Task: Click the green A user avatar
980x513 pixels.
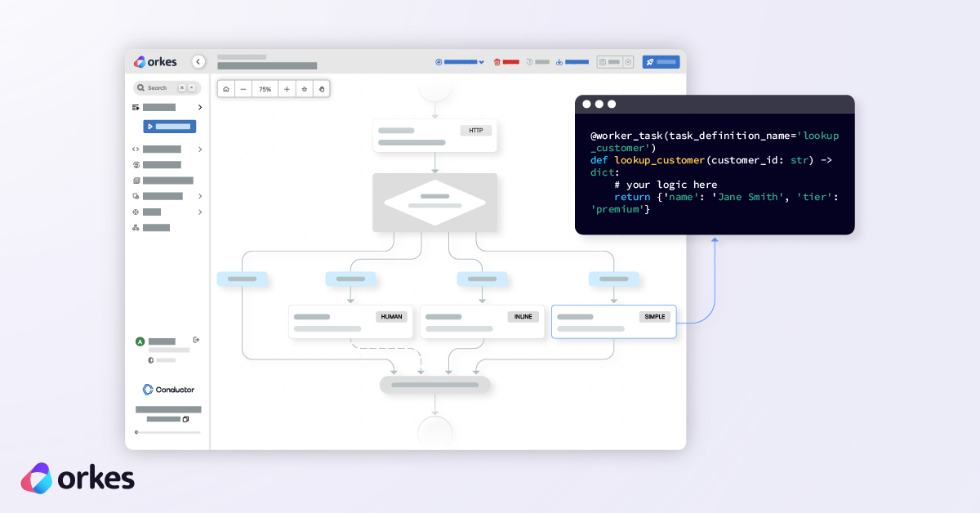Action: point(140,341)
